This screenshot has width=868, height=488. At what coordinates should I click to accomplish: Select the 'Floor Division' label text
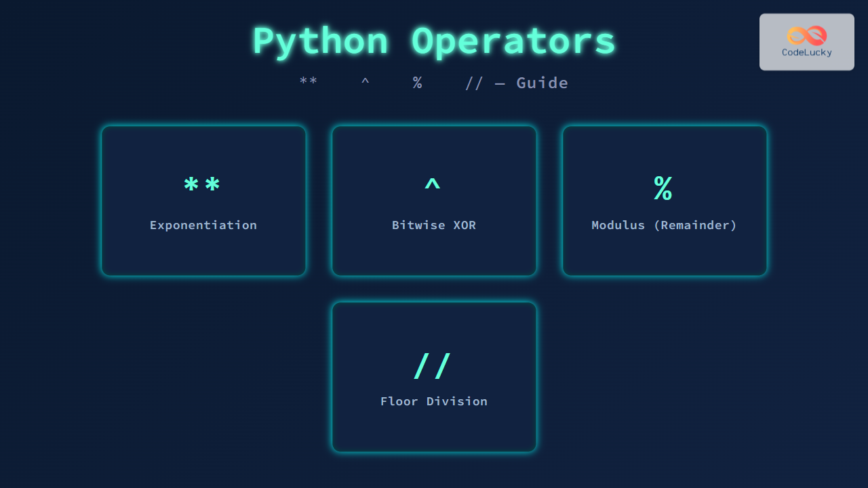tap(434, 401)
